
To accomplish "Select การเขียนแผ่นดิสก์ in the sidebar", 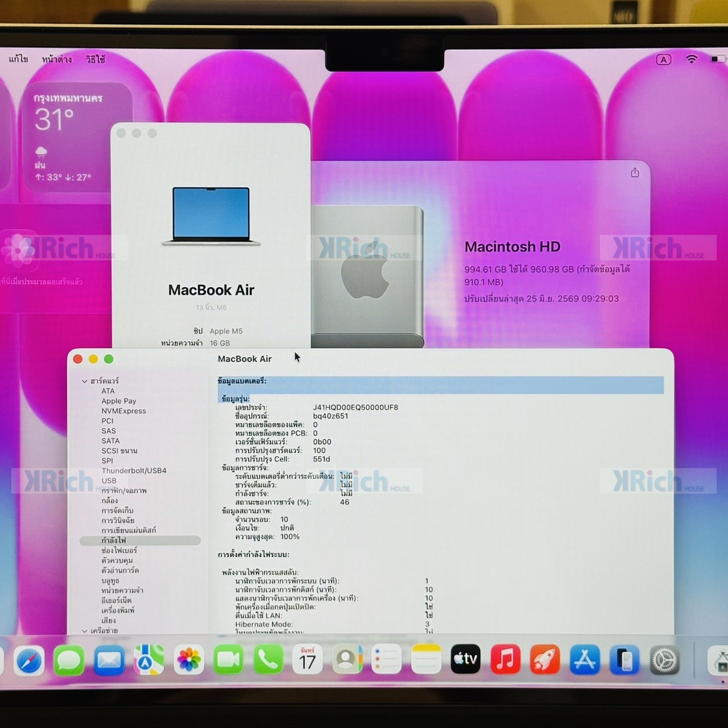I will (129, 530).
